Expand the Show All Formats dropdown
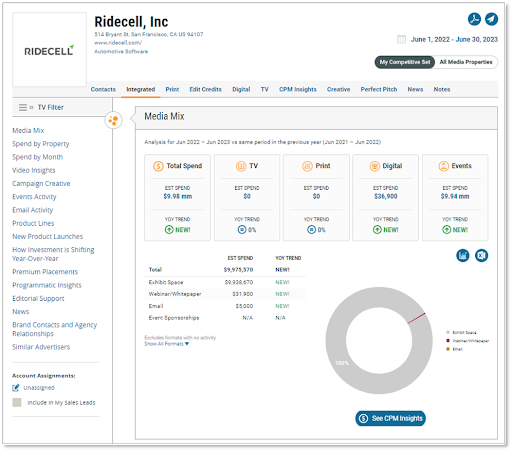 [166, 344]
